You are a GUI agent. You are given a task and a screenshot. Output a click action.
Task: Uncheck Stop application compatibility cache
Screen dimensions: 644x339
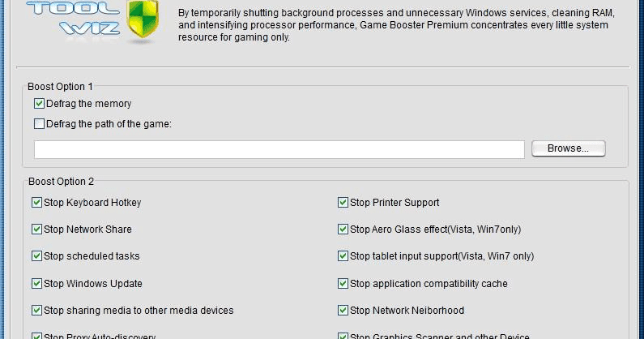[x=343, y=283]
